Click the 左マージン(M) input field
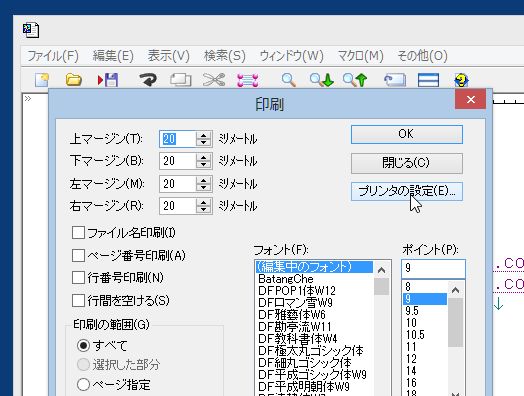The image size is (524, 396). tap(177, 184)
